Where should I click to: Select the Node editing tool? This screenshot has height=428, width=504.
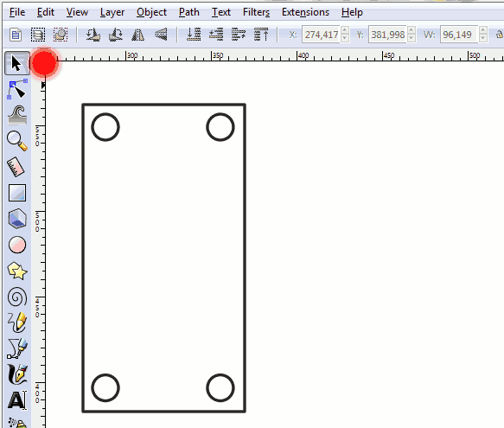point(16,90)
